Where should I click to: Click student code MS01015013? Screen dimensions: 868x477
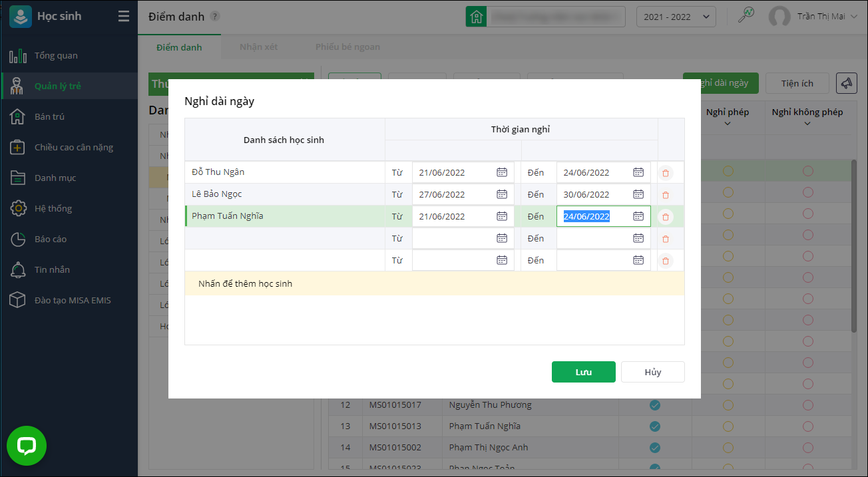pos(395,426)
